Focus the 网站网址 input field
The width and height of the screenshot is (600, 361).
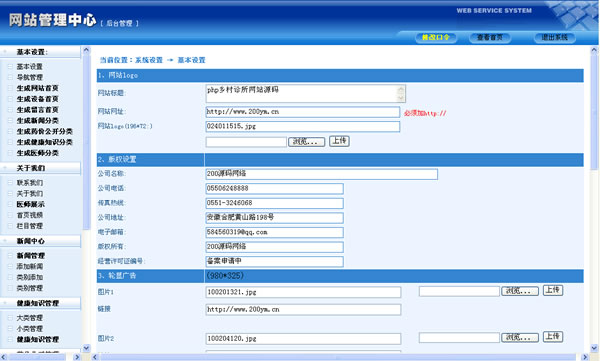(303, 112)
